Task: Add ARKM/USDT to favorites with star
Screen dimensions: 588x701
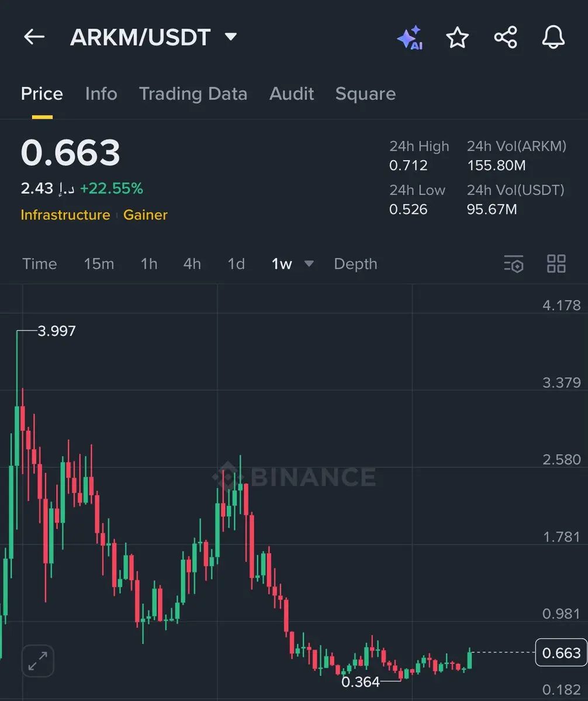Action: (x=457, y=37)
